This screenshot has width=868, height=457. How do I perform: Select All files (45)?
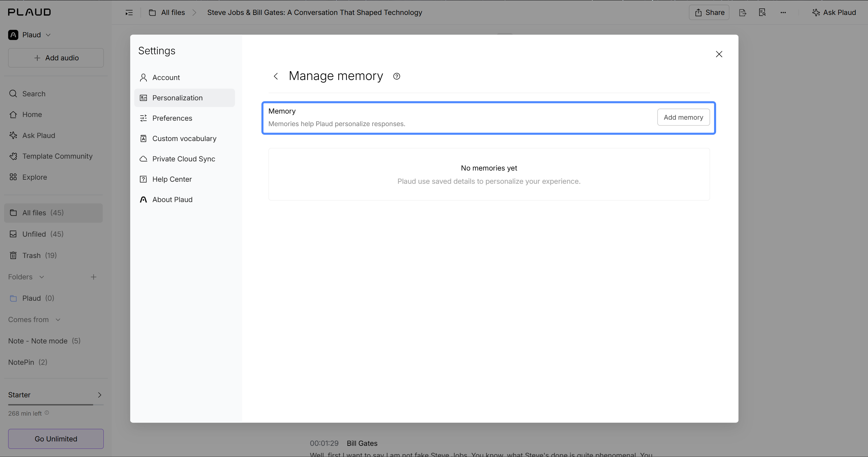(54, 213)
